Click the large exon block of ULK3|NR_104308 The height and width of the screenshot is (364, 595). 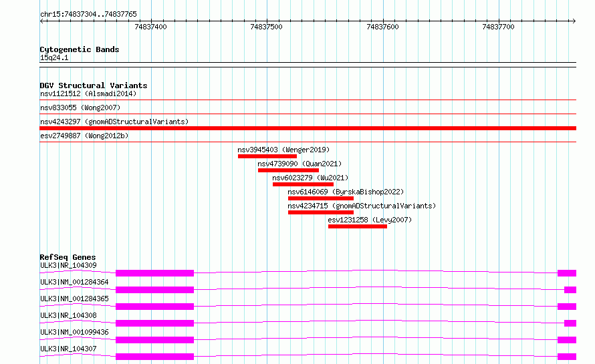(x=155, y=323)
